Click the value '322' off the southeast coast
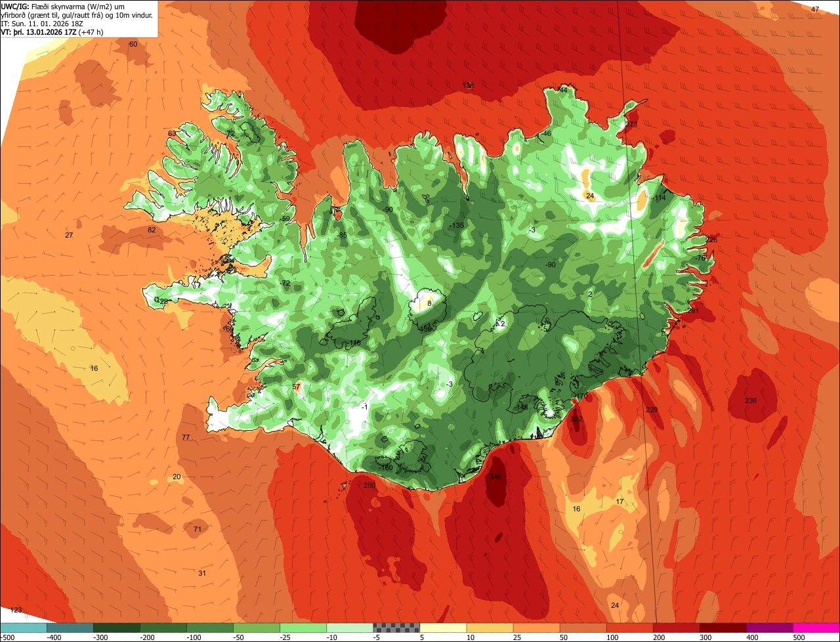 tap(576, 418)
